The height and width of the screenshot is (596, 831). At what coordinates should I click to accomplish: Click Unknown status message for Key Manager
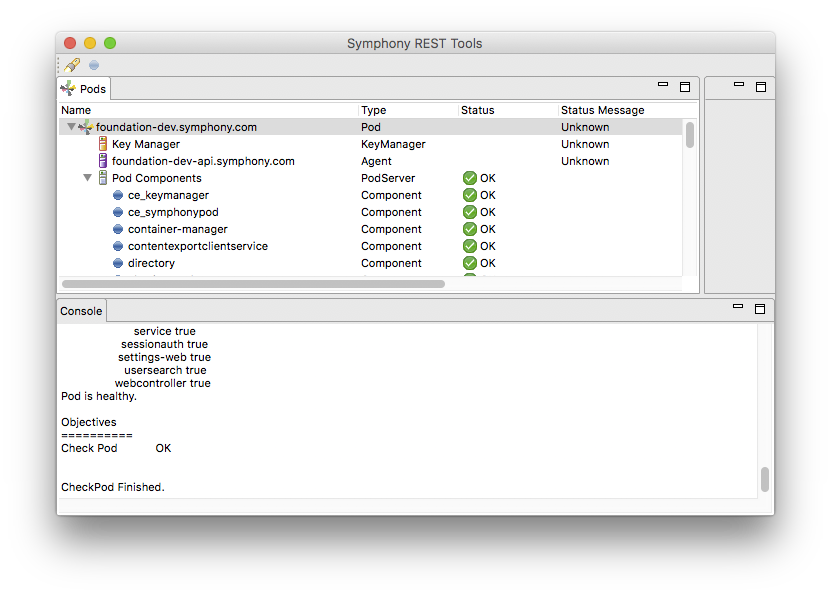pos(585,144)
